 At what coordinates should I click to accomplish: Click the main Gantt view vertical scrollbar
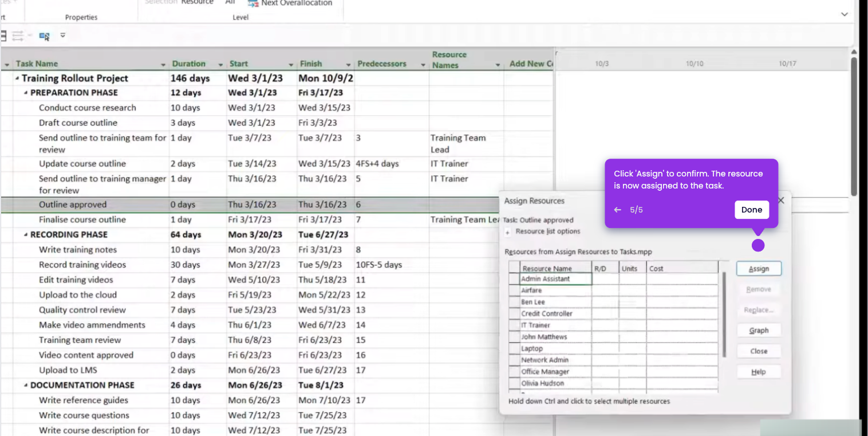(854, 126)
